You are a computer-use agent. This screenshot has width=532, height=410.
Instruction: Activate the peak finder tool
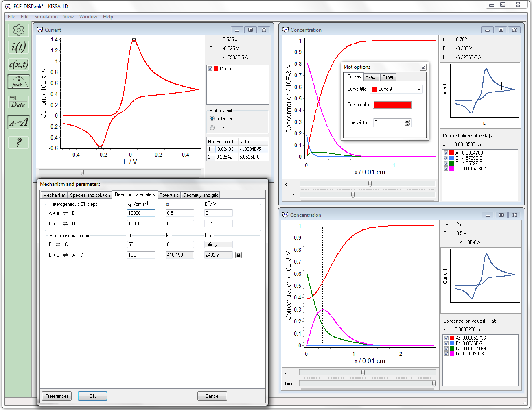(18, 82)
